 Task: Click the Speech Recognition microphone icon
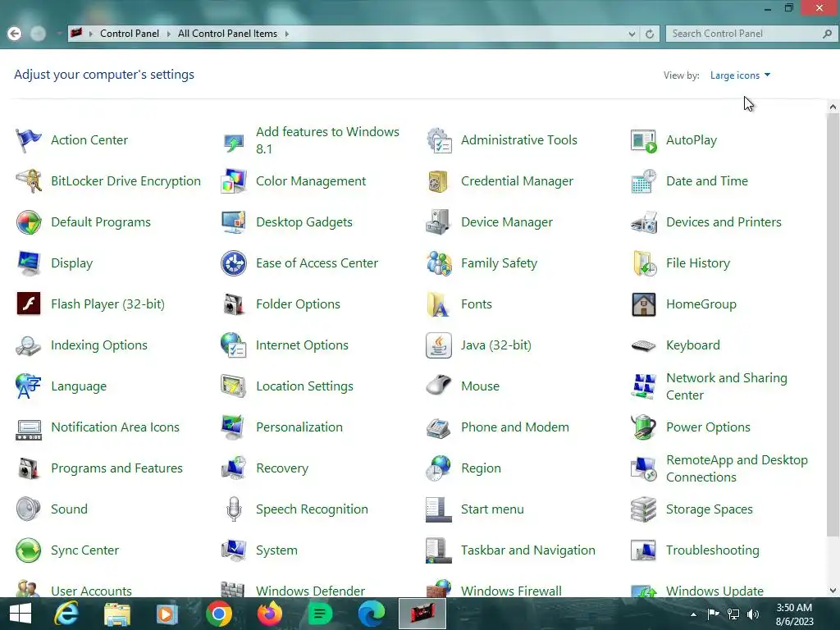[234, 509]
